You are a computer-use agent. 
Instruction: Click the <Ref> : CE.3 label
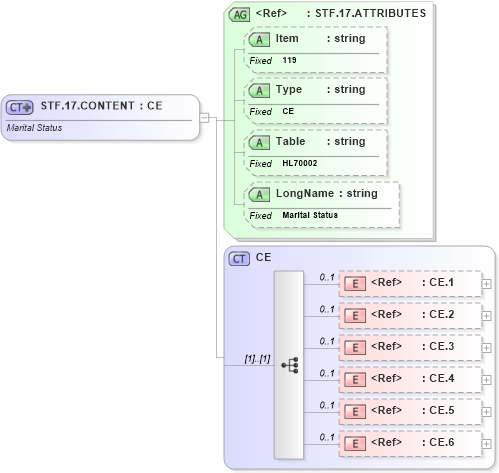tap(413, 347)
